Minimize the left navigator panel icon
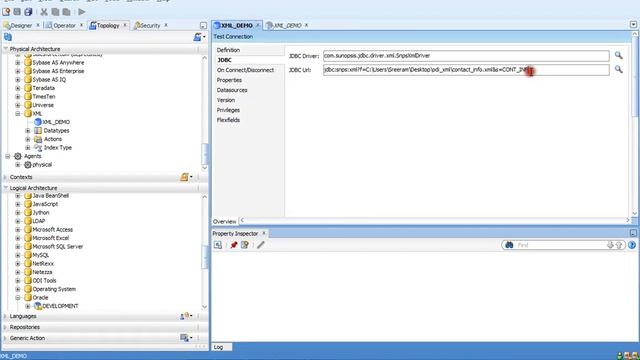The width and height of the screenshot is (640, 360). [203, 25]
